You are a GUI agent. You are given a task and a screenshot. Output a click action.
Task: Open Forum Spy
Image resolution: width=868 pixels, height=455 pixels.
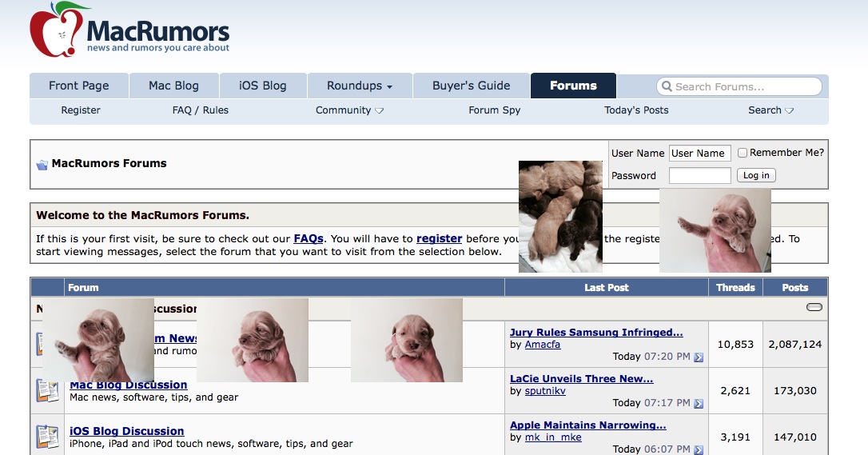pos(494,110)
